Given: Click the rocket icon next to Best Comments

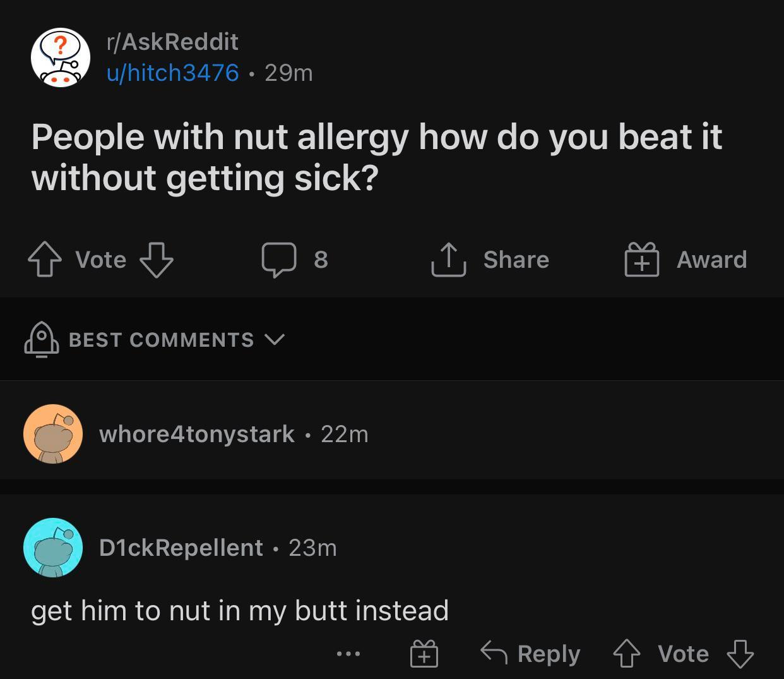Looking at the screenshot, I should pos(40,339).
